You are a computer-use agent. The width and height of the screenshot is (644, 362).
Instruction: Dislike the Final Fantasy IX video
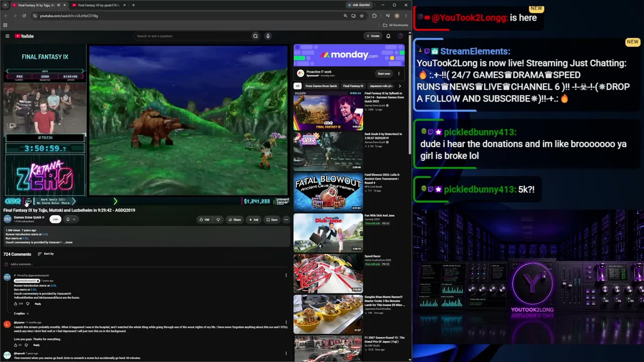coord(218,220)
